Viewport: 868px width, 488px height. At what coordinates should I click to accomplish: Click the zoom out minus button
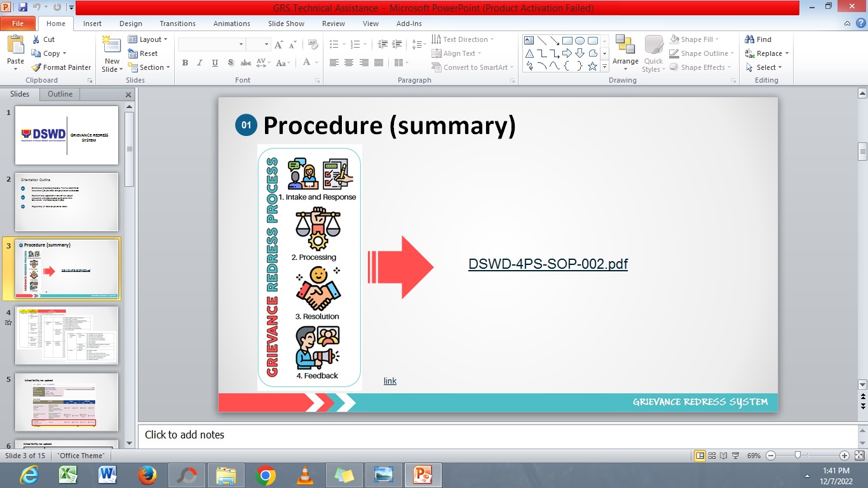(x=771, y=456)
